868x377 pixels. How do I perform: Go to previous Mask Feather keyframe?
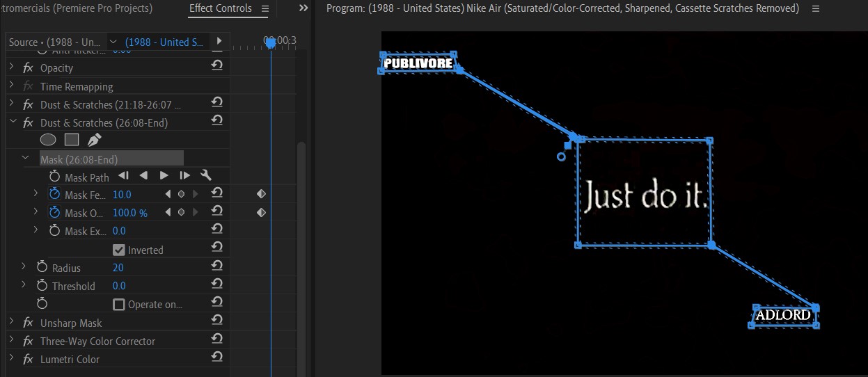(168, 194)
